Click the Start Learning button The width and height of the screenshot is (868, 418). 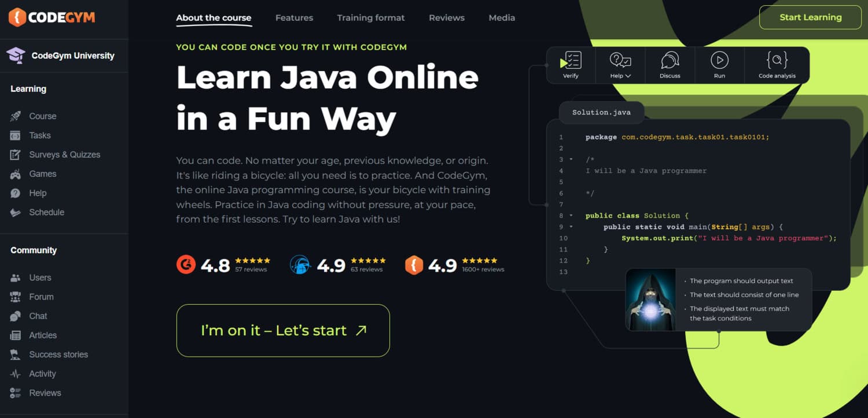(810, 17)
